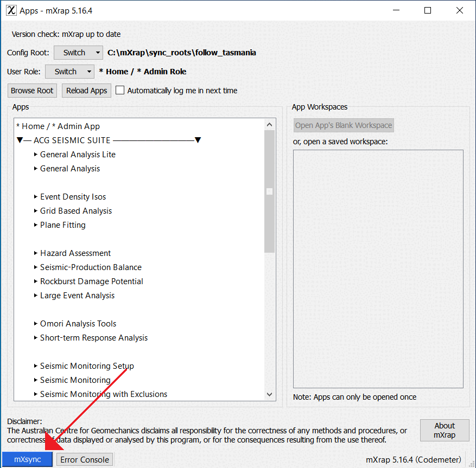Image resolution: width=476 pixels, height=468 pixels.
Task: Select Plane Fitting app
Action: tap(63, 225)
